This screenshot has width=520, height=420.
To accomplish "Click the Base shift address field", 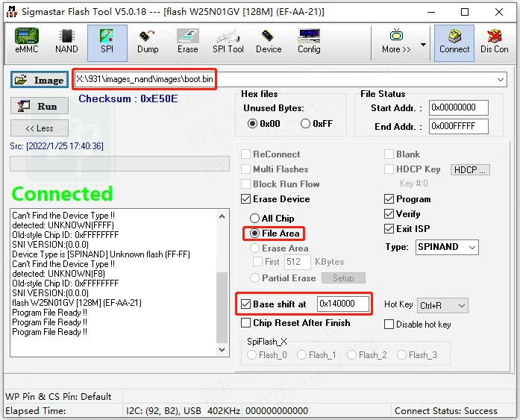I will point(345,304).
